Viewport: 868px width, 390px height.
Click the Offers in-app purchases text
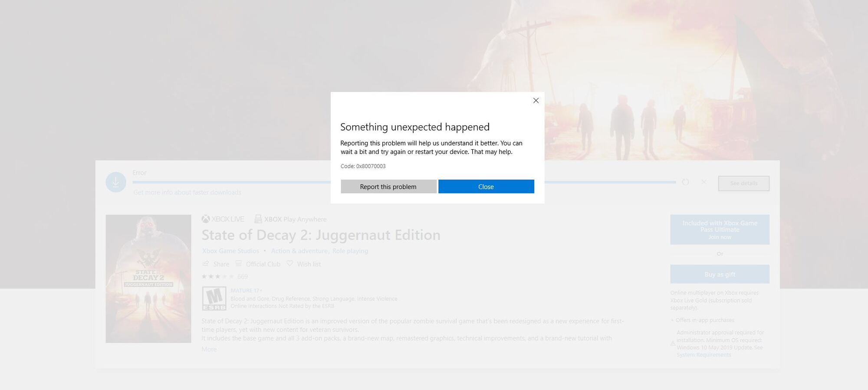tap(702, 320)
